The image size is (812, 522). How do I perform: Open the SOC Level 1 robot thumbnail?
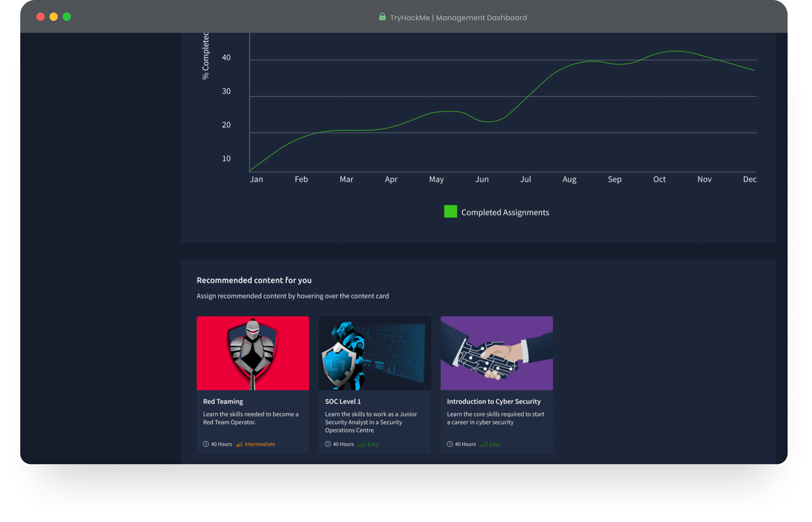point(375,353)
